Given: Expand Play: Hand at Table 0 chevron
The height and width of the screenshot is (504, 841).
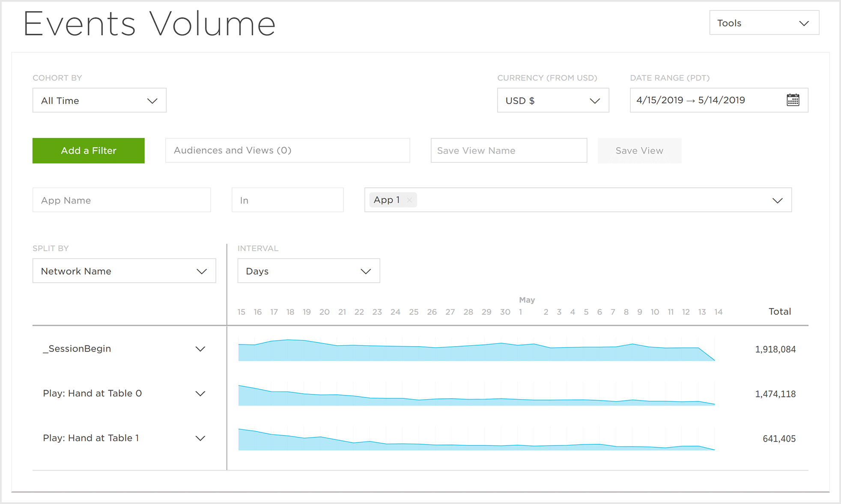Looking at the screenshot, I should tap(200, 394).
